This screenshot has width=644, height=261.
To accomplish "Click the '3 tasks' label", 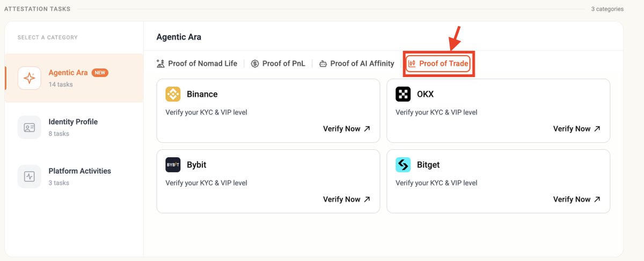I will coord(59,183).
